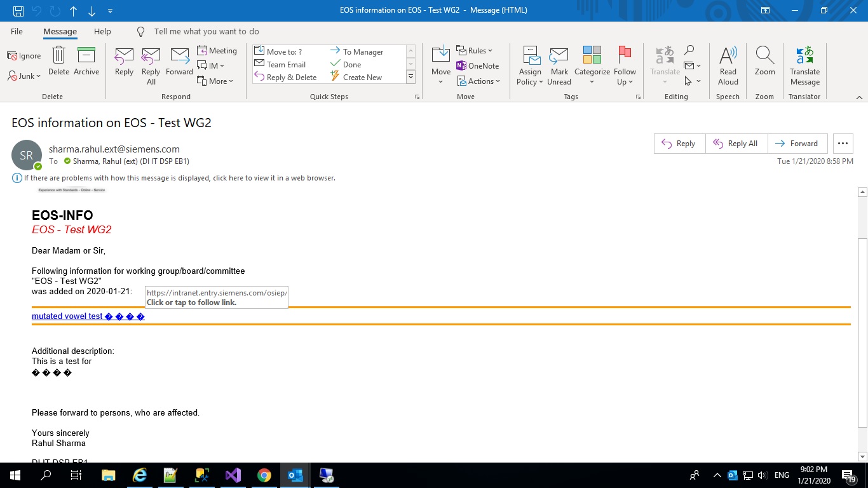Open Customize Quick Access Toolbar dropdown
868x488 pixels.
pyautogui.click(x=111, y=11)
